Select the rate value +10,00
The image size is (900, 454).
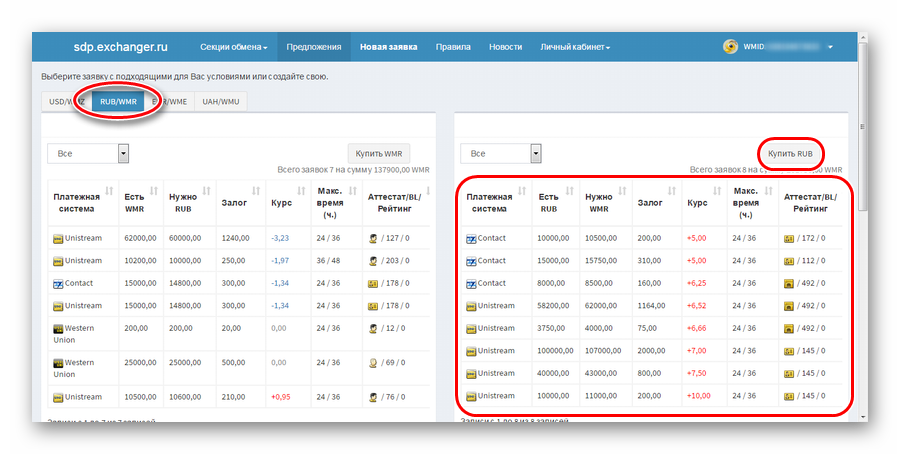(699, 395)
